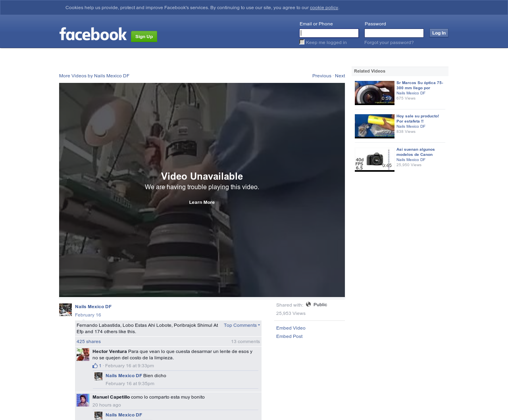This screenshot has height=420, width=508.
Task: Open the Canon camera video thumbnail (0:45)
Action: pyautogui.click(x=375, y=159)
